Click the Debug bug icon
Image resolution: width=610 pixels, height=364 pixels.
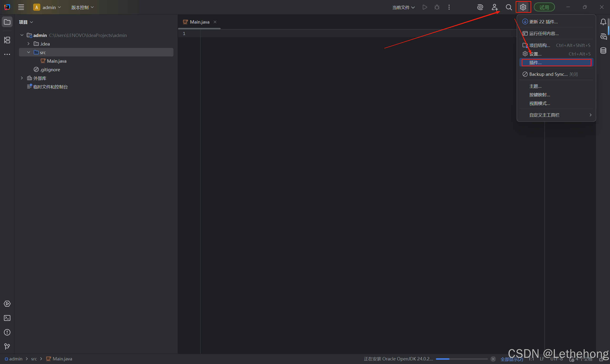[437, 7]
